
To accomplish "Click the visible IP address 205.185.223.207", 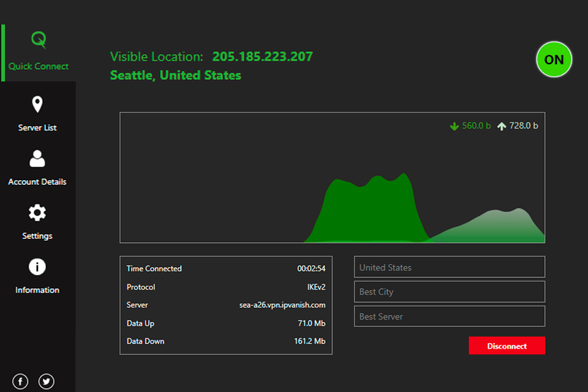I will pos(262,57).
